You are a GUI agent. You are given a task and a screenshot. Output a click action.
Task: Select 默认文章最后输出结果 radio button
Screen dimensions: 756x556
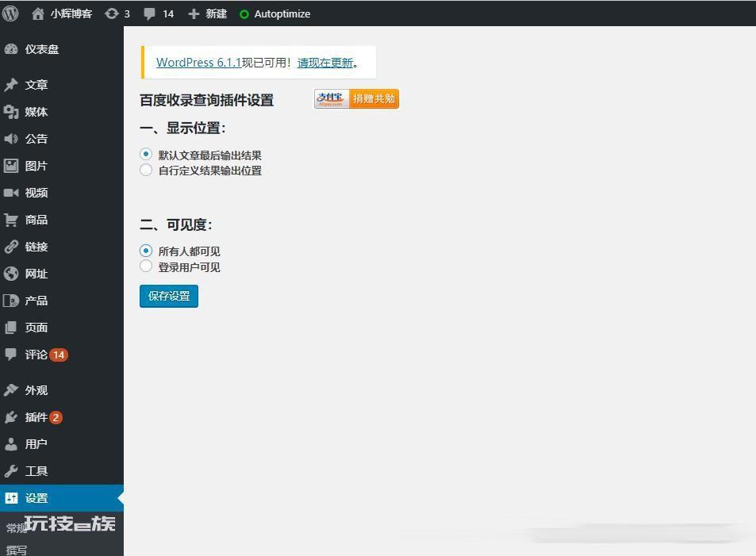146,155
